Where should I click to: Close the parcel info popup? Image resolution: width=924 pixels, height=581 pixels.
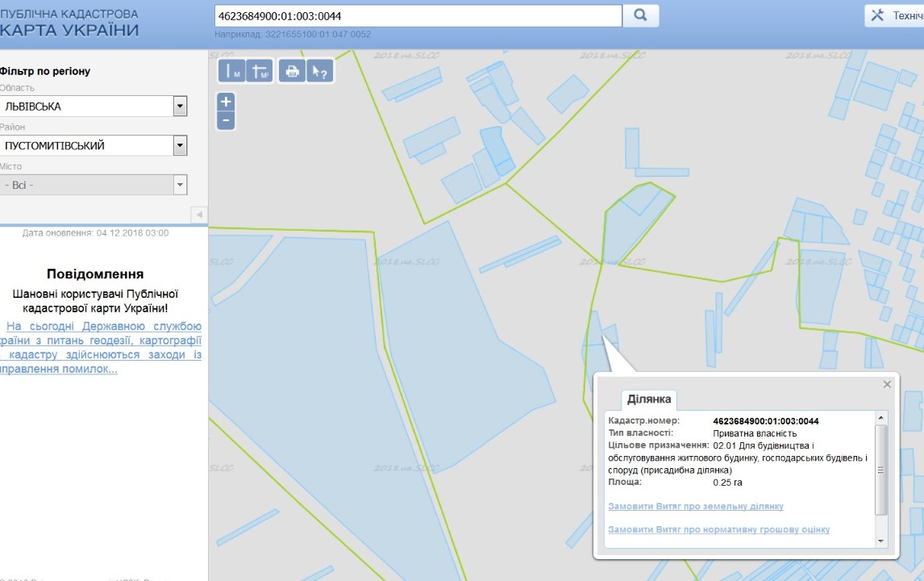pyautogui.click(x=887, y=385)
